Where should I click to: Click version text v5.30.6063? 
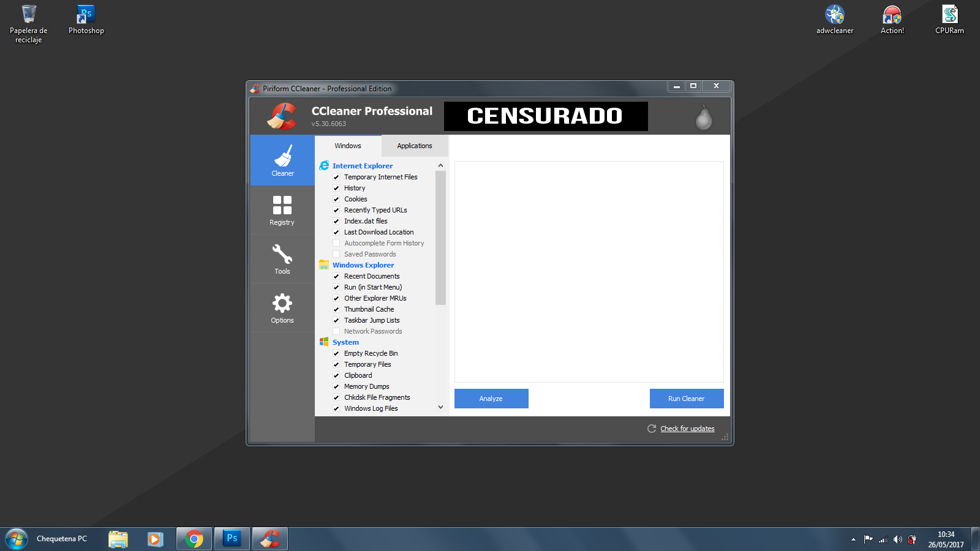329,124
